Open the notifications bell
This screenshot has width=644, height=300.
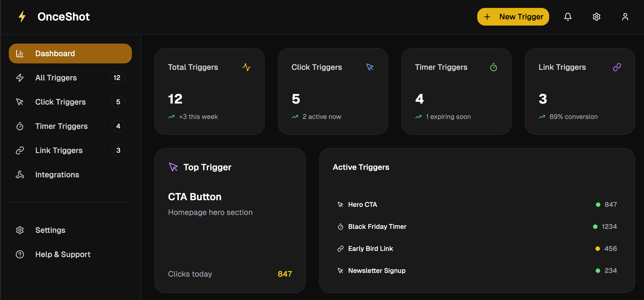568,17
